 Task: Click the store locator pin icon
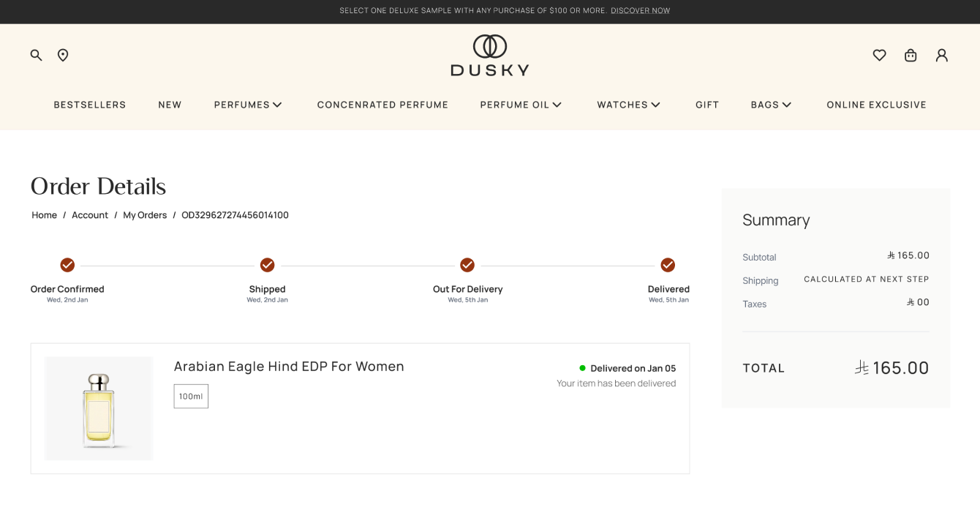63,55
